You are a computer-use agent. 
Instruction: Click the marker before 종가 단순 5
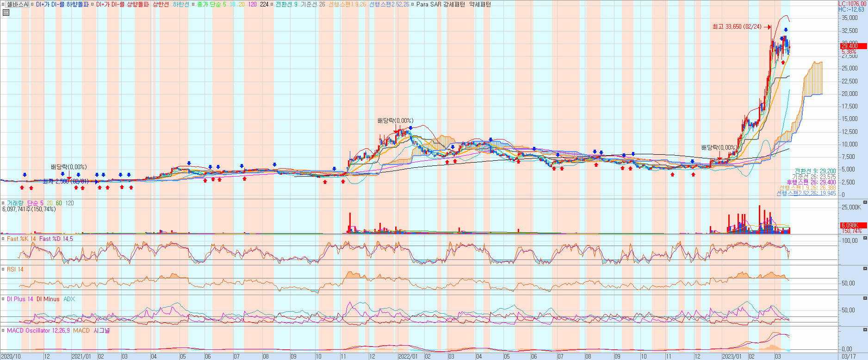point(193,4)
